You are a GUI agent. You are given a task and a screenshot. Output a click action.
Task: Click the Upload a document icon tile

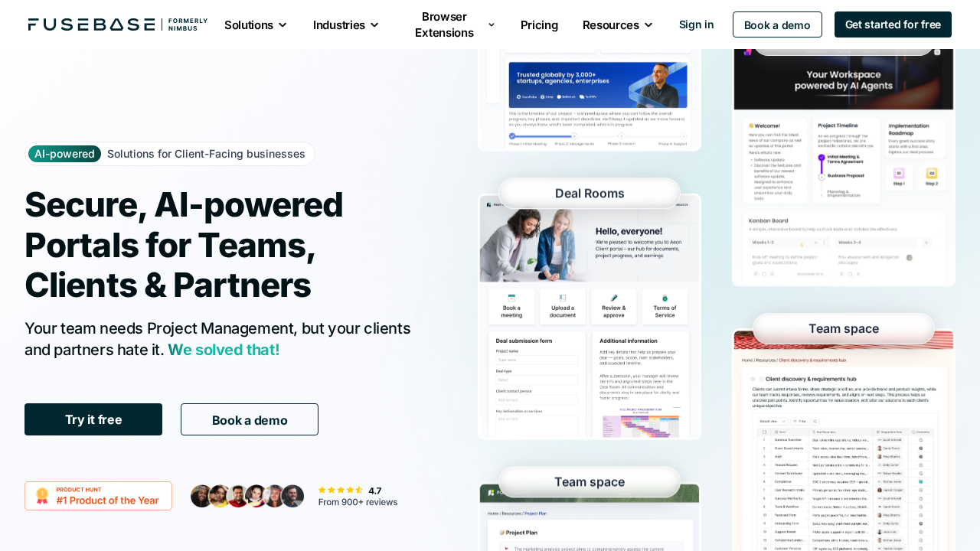point(563,306)
